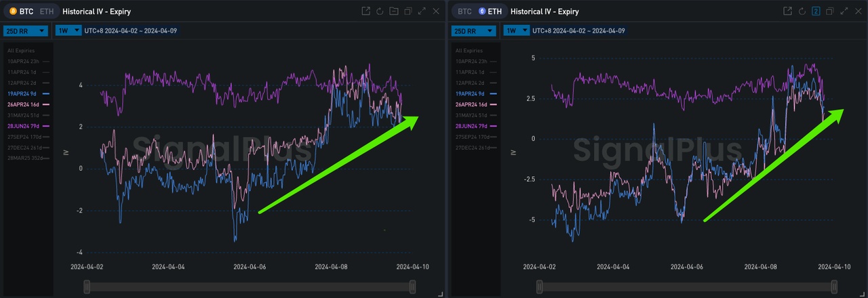Open 25D RR dropdown in BTC panel
Viewport: 868px width, 298px height.
click(26, 31)
